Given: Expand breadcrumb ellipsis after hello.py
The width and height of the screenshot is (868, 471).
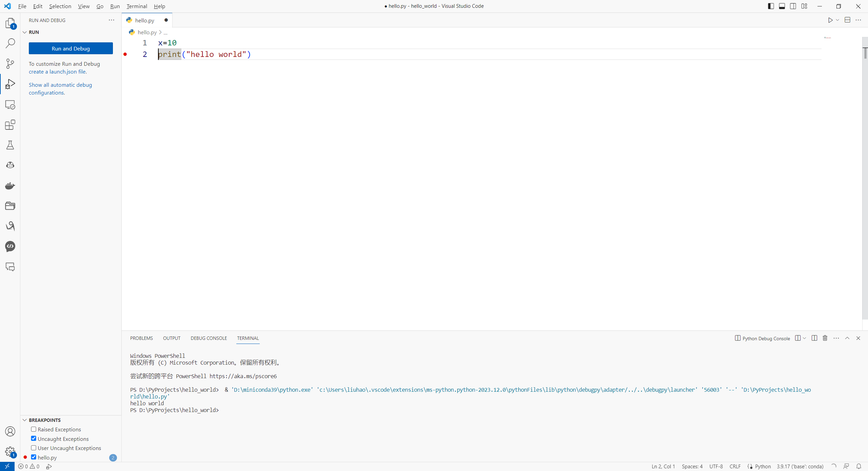Looking at the screenshot, I should click(x=165, y=33).
